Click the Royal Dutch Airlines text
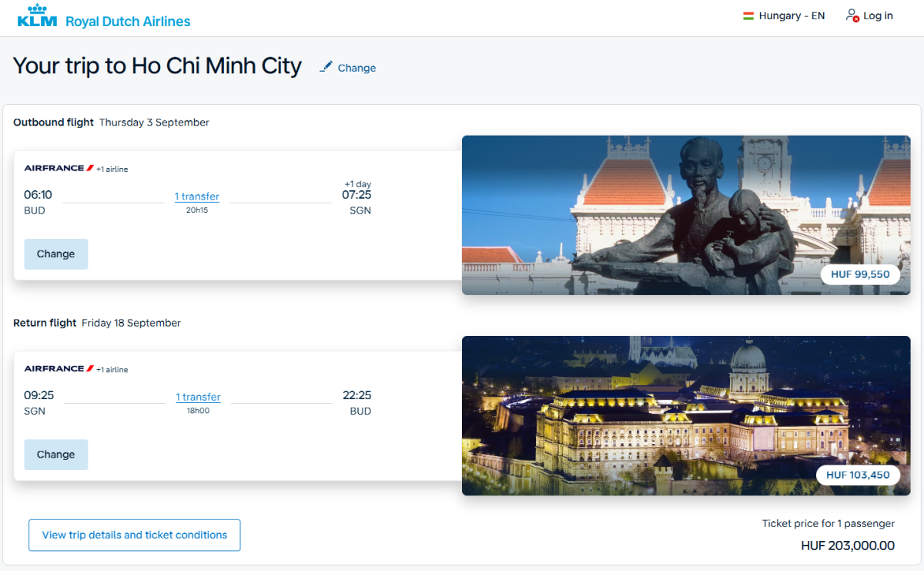Viewport: 924px width, 571px height. (128, 22)
